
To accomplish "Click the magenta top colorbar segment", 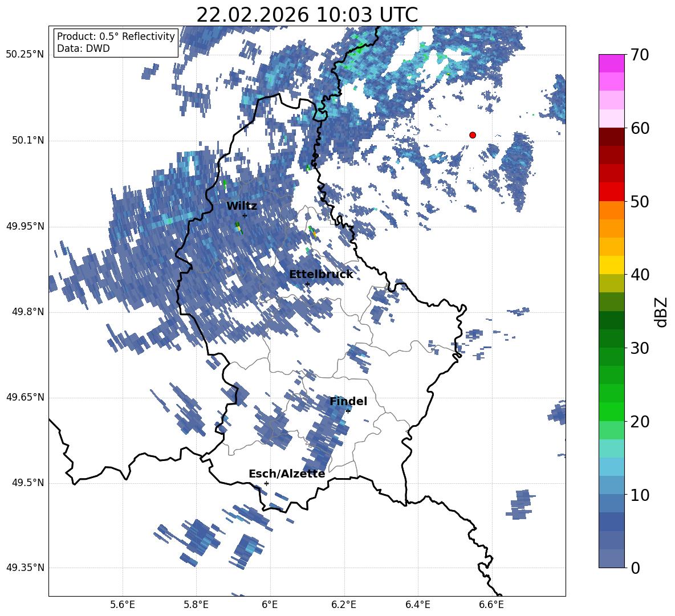I will [611, 63].
